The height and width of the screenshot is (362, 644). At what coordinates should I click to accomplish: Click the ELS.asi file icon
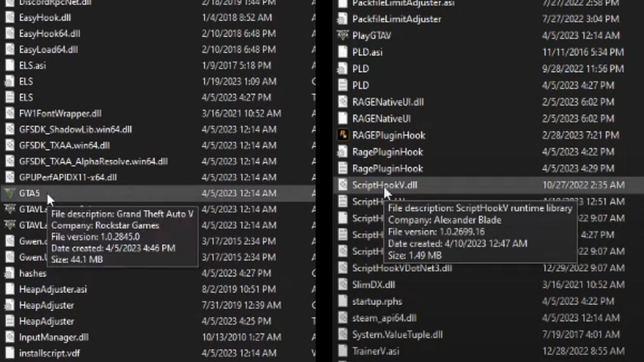tap(10, 65)
